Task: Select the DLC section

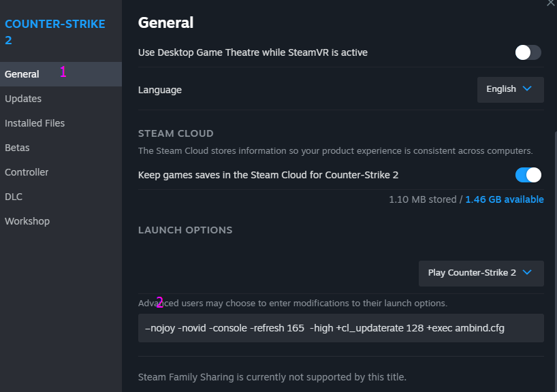Action: coord(14,197)
